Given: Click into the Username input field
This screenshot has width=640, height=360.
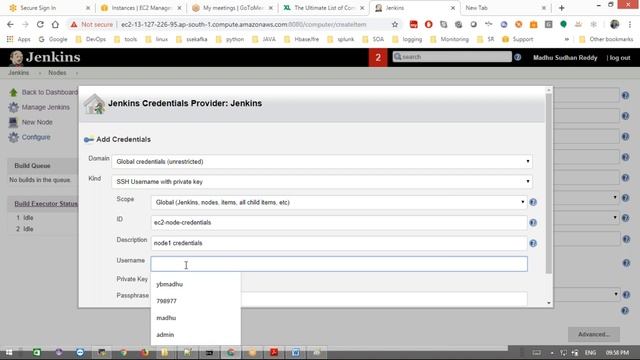Looking at the screenshot, I should pos(339,264).
